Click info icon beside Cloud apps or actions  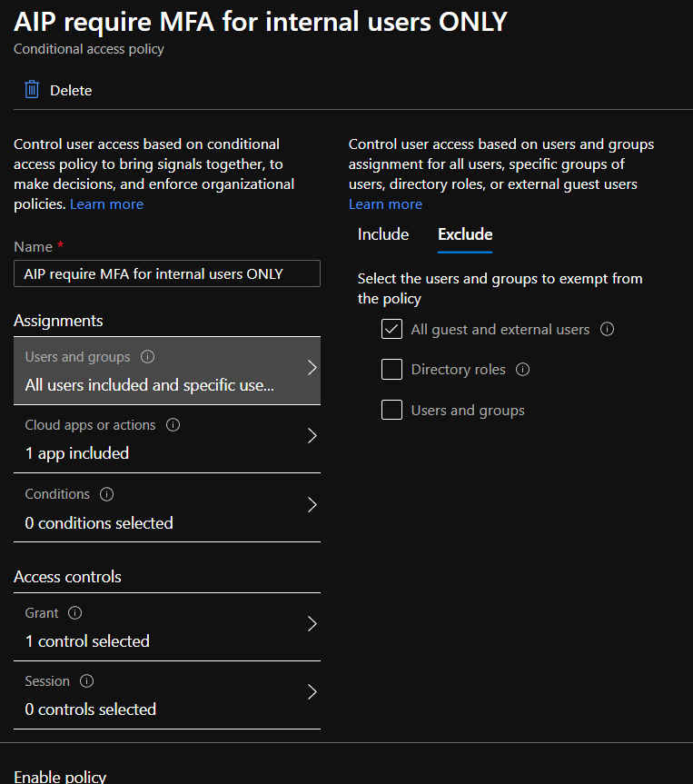click(x=173, y=425)
